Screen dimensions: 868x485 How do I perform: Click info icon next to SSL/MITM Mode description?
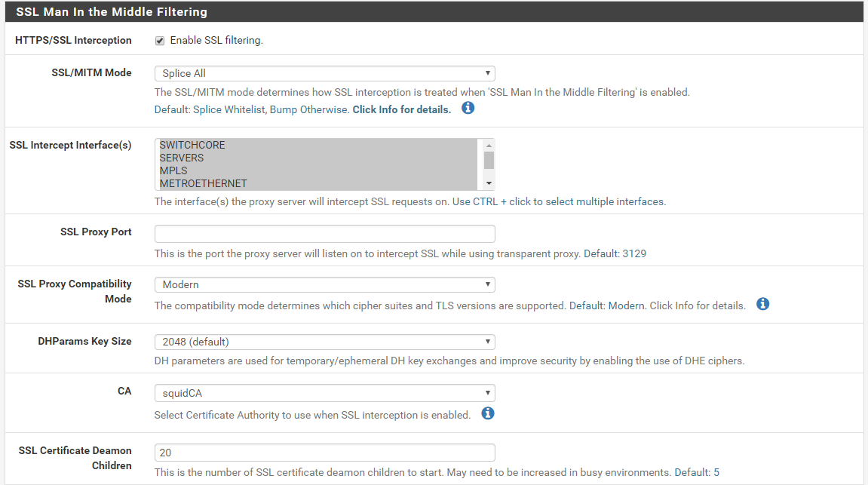[468, 109]
